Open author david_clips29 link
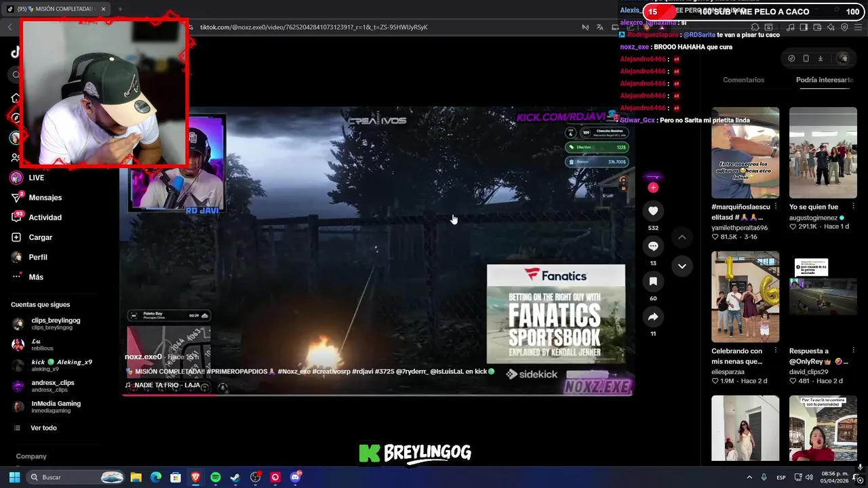 [x=808, y=371]
